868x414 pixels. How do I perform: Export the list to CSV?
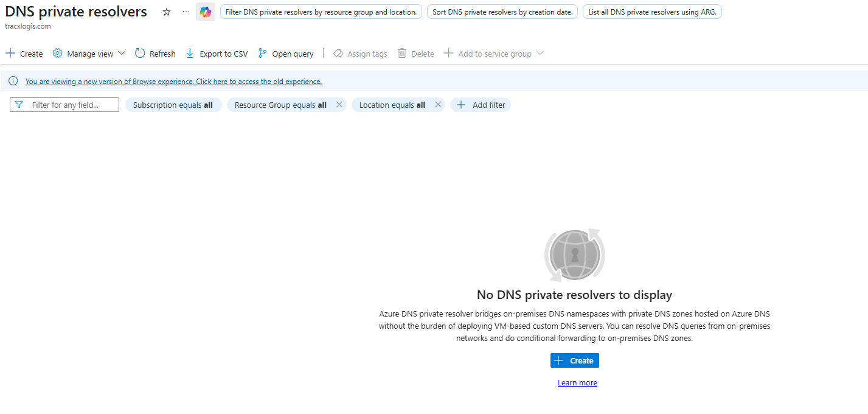pos(217,54)
